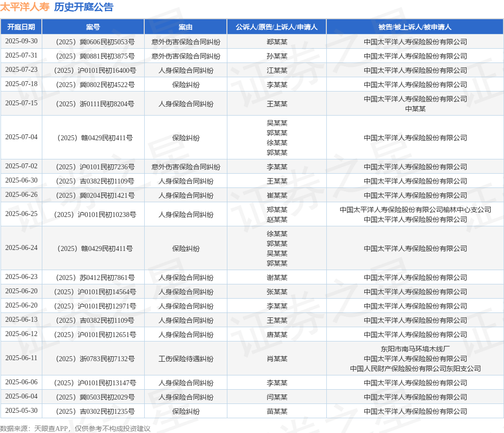Click the 太平洋人寿 title text
The height and width of the screenshot is (433, 504).
[x=25, y=7]
